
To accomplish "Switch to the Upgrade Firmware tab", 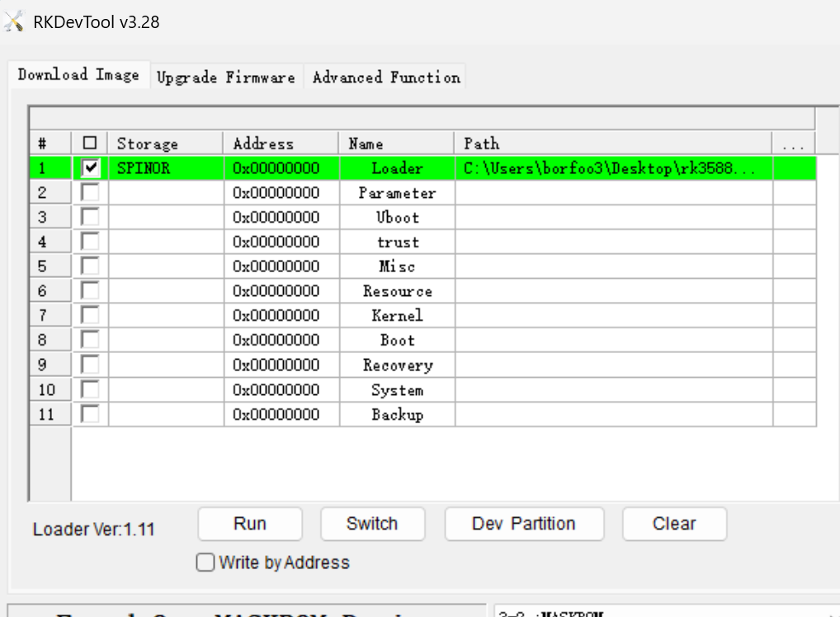I will [x=225, y=78].
